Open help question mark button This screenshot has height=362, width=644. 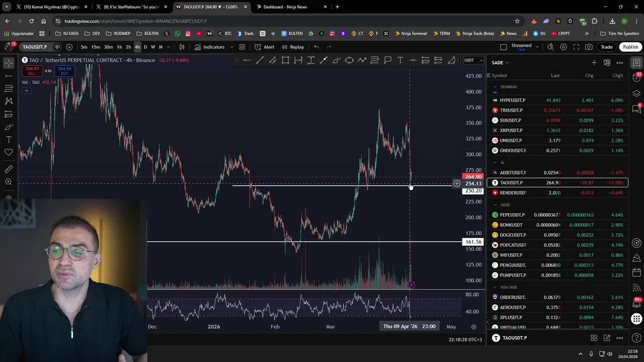[636, 337]
